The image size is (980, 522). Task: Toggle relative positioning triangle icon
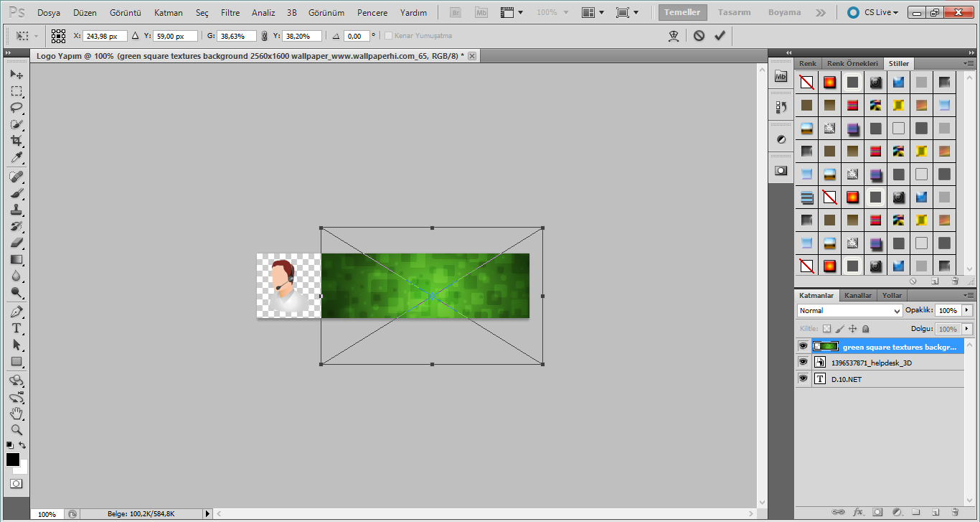point(135,35)
